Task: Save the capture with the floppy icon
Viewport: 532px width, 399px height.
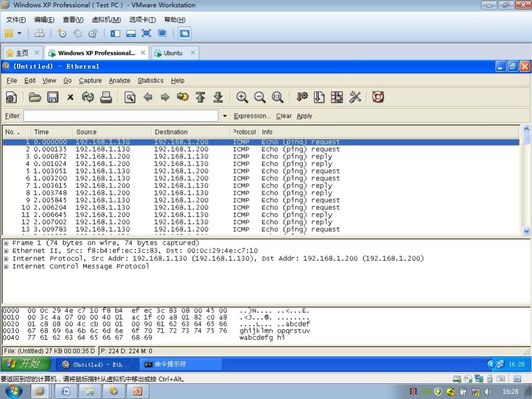Action: point(52,97)
